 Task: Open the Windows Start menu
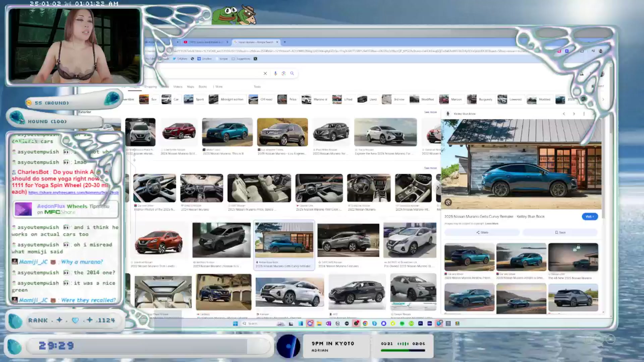235,323
